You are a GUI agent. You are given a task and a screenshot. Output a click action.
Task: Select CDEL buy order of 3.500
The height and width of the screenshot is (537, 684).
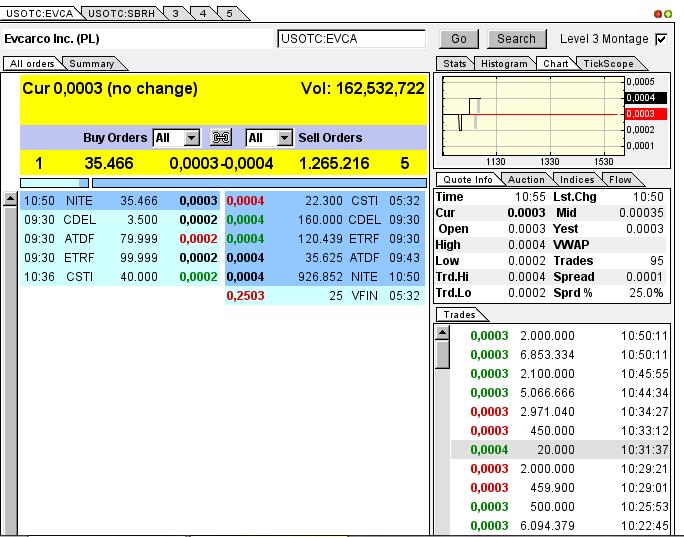click(120, 219)
